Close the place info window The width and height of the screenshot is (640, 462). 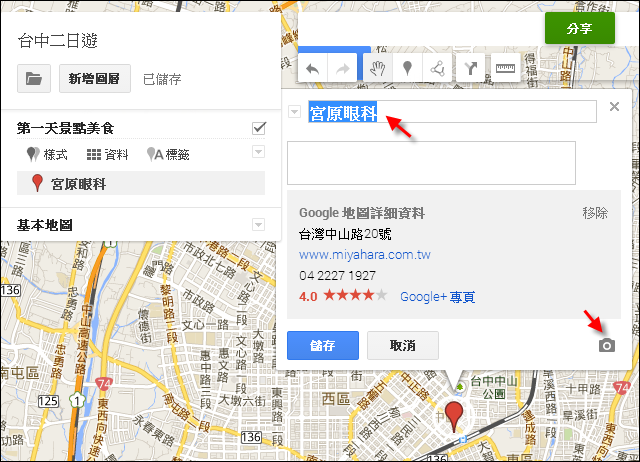[x=614, y=107]
